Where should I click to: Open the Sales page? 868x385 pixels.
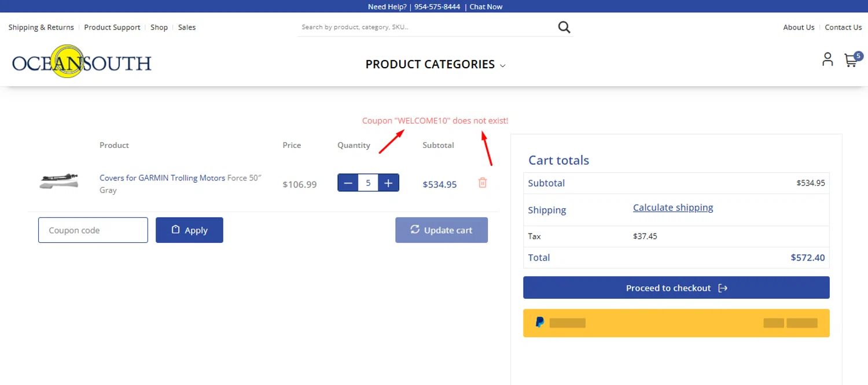[187, 27]
